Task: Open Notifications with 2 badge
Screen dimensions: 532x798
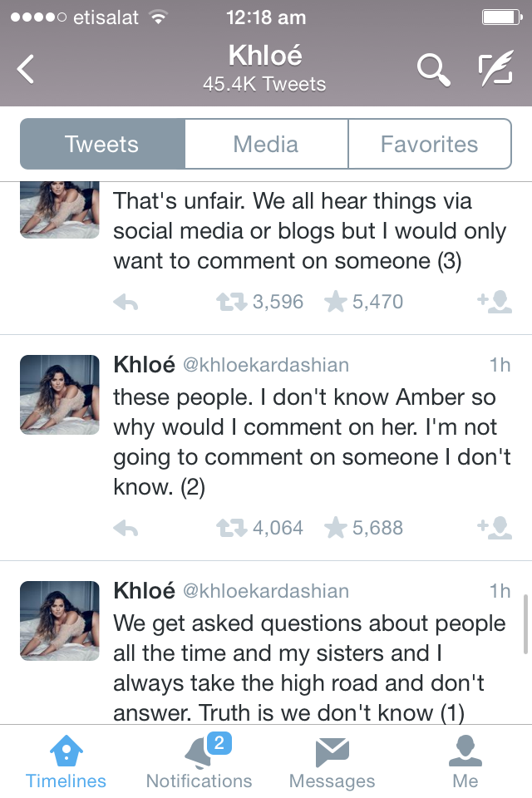Action: point(199,763)
